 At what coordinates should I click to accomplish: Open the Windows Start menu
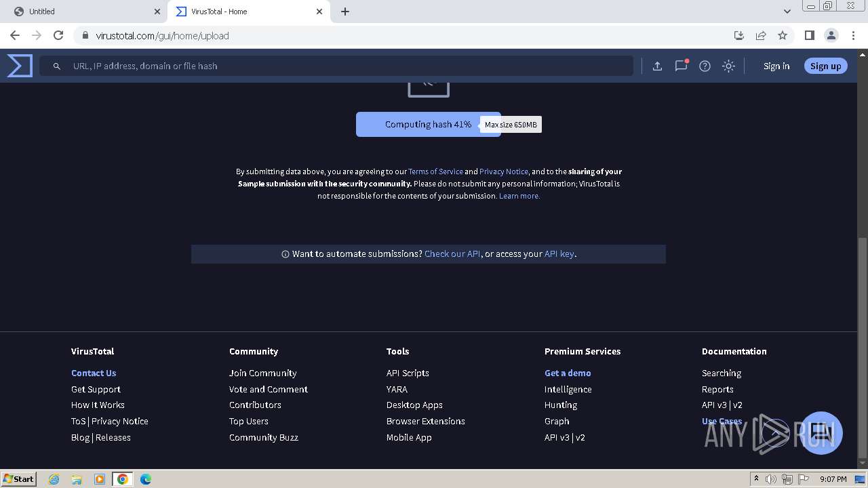pyautogui.click(x=18, y=479)
